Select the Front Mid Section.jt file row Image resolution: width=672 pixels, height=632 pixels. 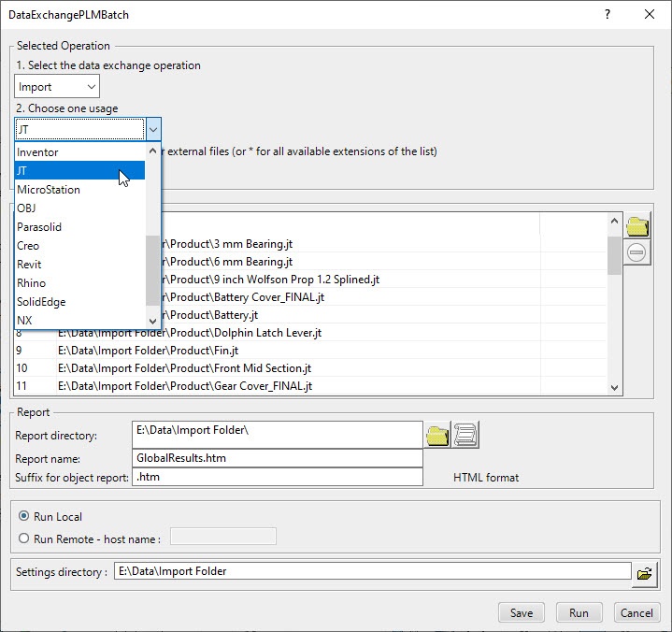click(310, 368)
